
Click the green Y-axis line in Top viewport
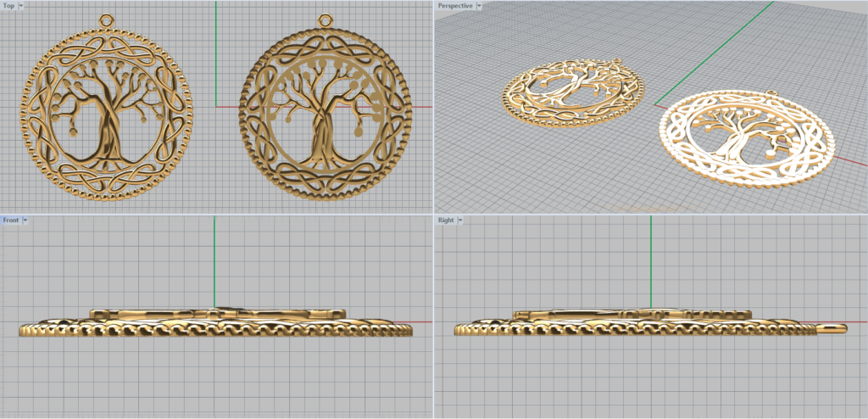[x=216, y=51]
